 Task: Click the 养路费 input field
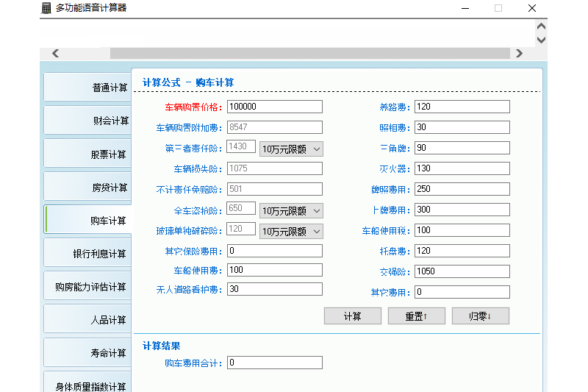[x=462, y=107]
